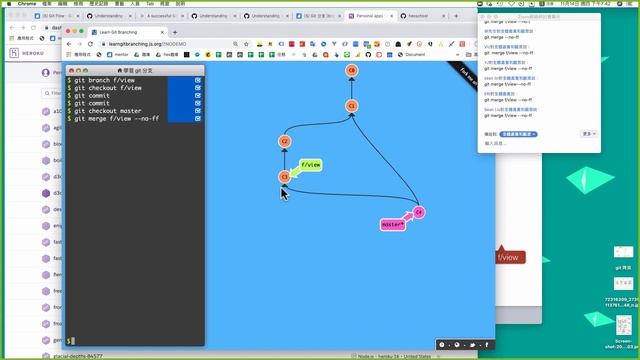Screen dimensions: 640x360
Task: Open the other bookmarks folder
Action: tap(471, 54)
